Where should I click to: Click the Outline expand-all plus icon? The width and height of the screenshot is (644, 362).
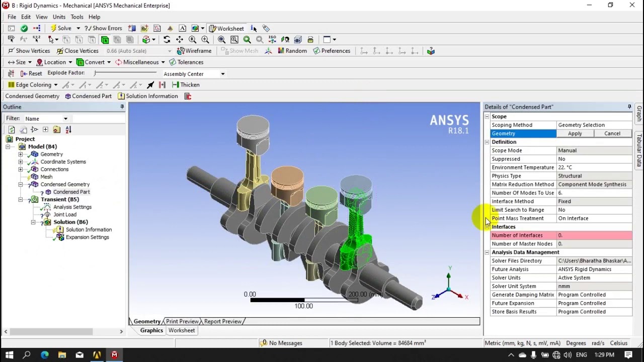pyautogui.click(x=45, y=130)
